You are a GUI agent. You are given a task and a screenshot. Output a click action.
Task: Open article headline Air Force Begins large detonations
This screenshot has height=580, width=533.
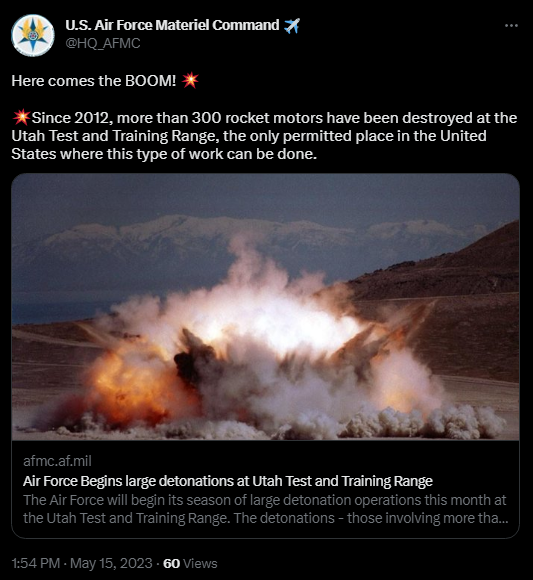pyautogui.click(x=227, y=481)
